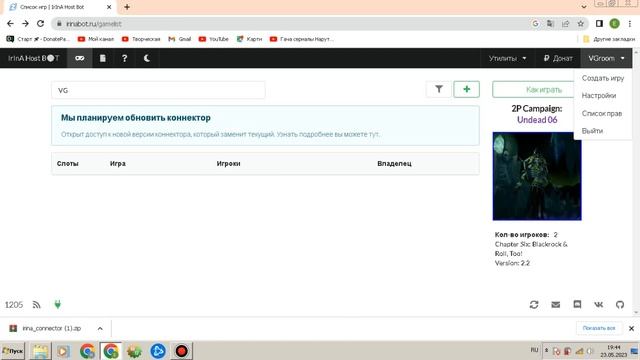Click the Игра column header
The height and width of the screenshot is (360, 640).
[118, 164]
